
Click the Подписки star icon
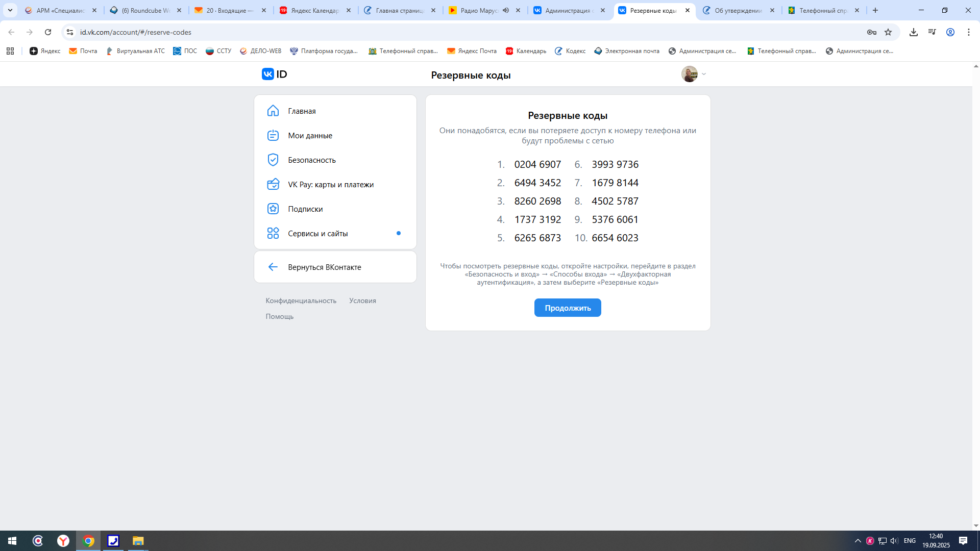coord(273,209)
